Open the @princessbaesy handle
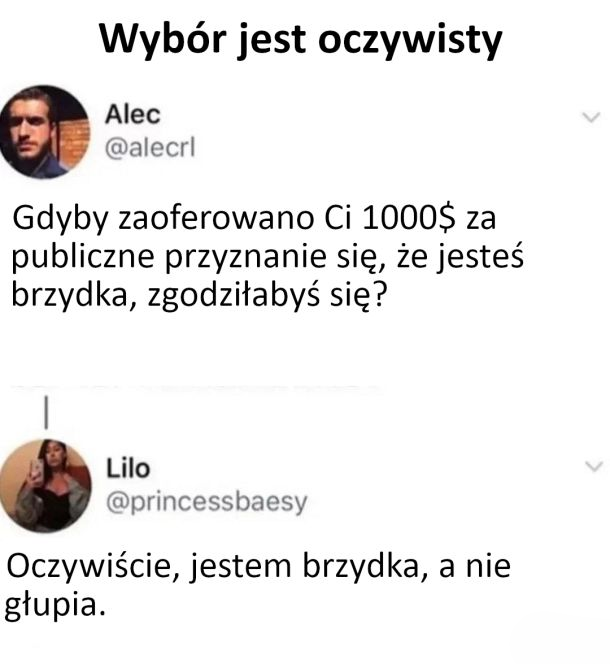 pos(206,502)
